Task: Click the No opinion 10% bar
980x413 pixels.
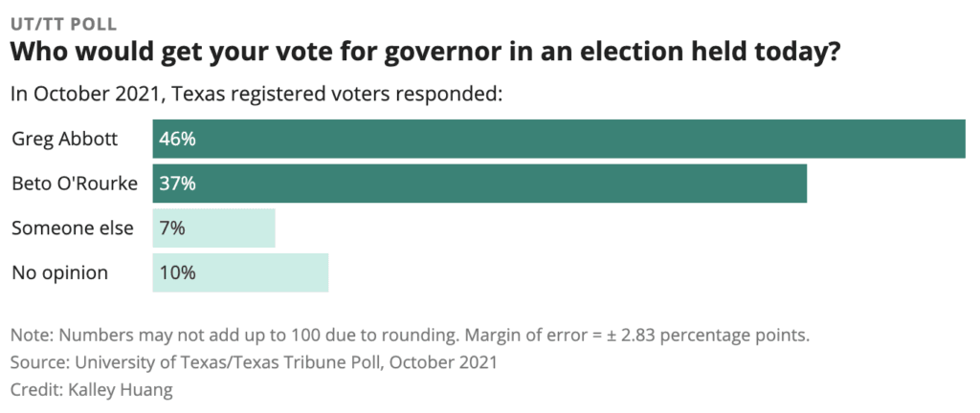Action: [258, 272]
